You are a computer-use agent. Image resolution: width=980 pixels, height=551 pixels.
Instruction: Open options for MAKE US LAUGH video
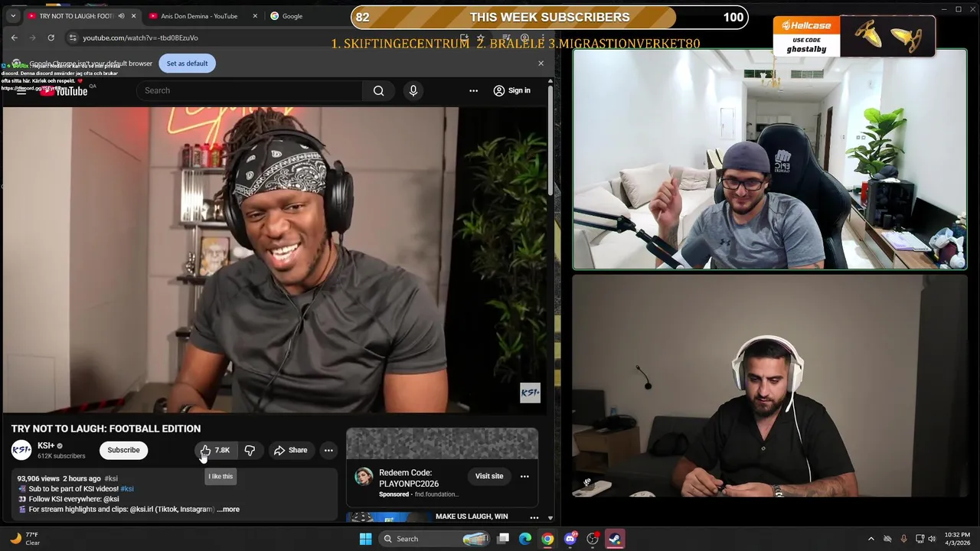point(534,517)
